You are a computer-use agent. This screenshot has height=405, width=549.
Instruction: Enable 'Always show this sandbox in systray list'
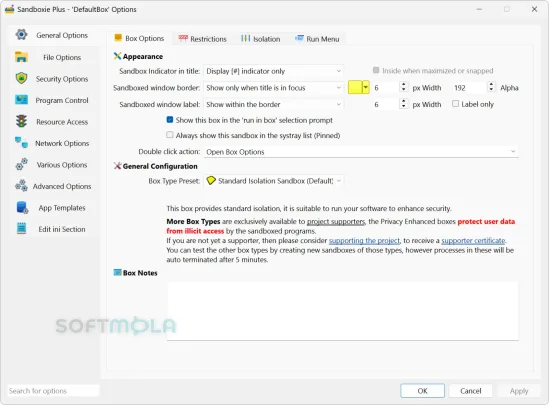pos(170,135)
